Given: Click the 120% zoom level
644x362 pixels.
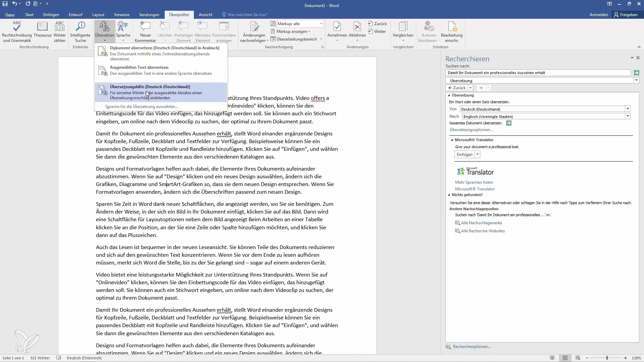Looking at the screenshot, I should tap(636, 358).
